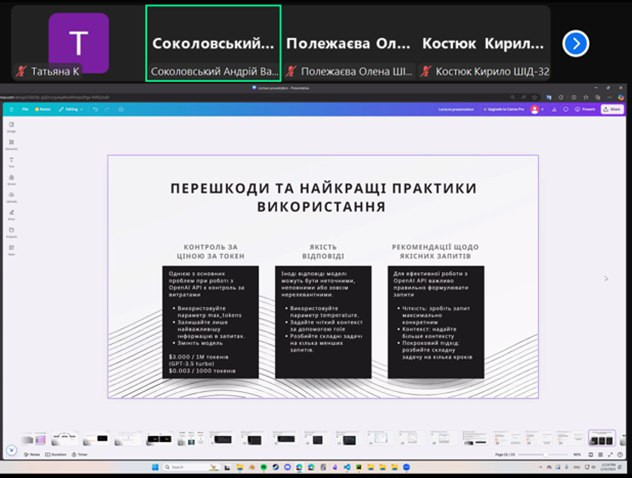Viewport: 632px width, 478px height.
Task: Click heading КОНТРОЛЬ ЗА ЦІНОЮ ЗА ТОКЕН
Action: point(210,251)
